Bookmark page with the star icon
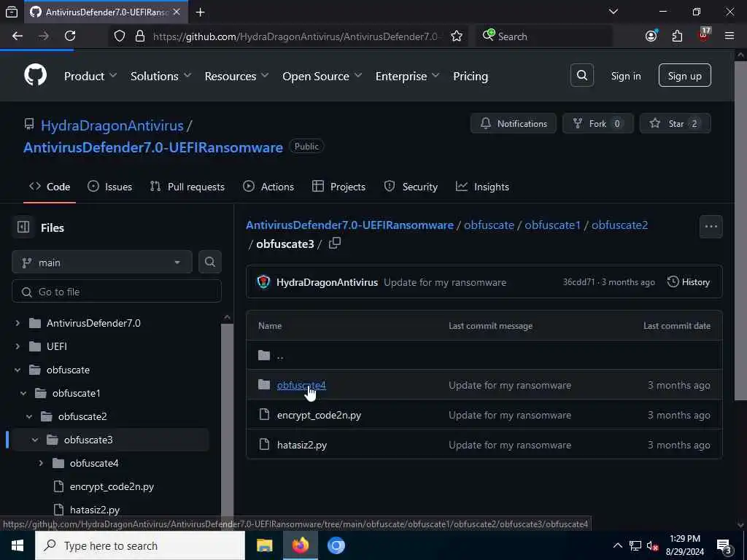747x560 pixels. click(457, 36)
